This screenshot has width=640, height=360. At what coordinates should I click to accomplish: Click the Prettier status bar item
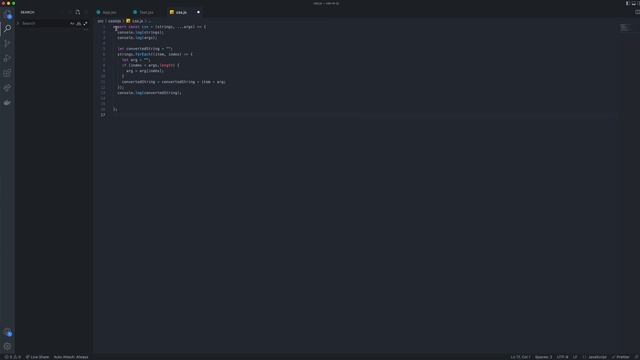620,357
